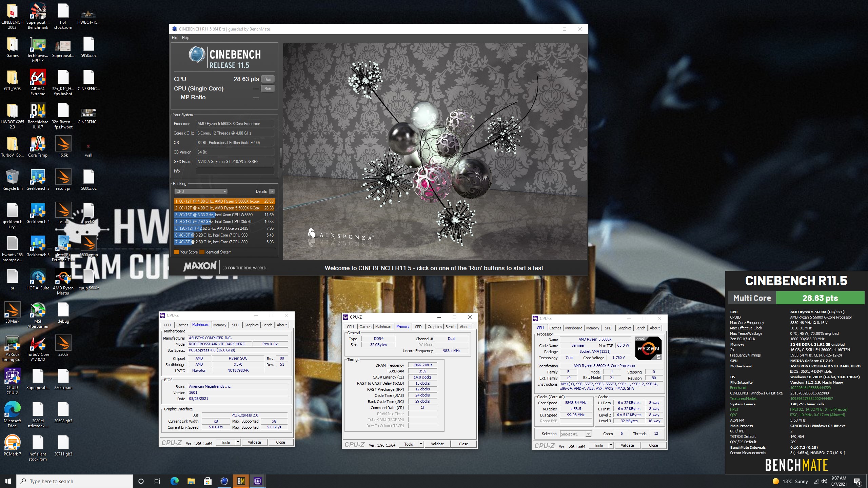
Task: Select ranking row Intel Core i7 CPU 860
Action: 224,242
